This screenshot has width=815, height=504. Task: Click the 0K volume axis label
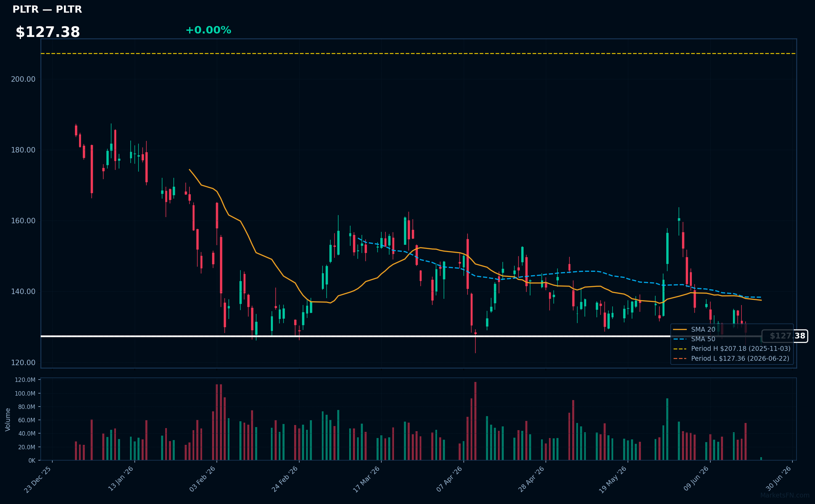tap(32, 461)
